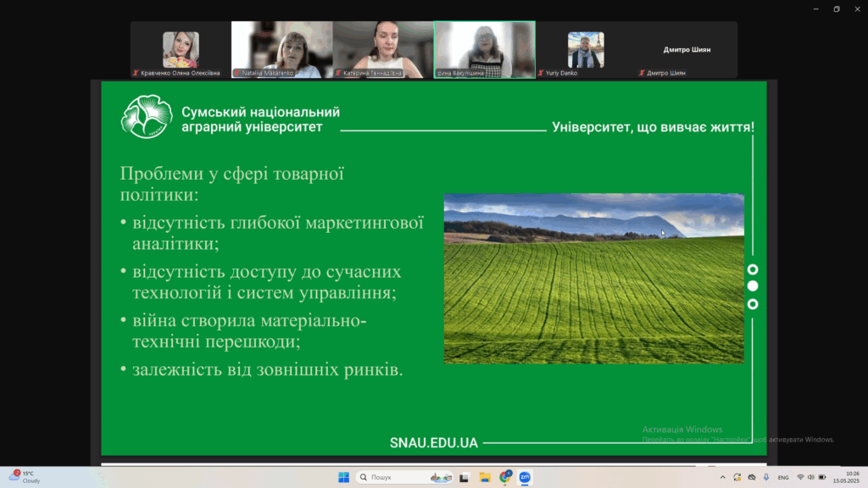Viewport: 868px width, 488px height.
Task: Show hidden system tray icons chevron
Action: [721, 477]
